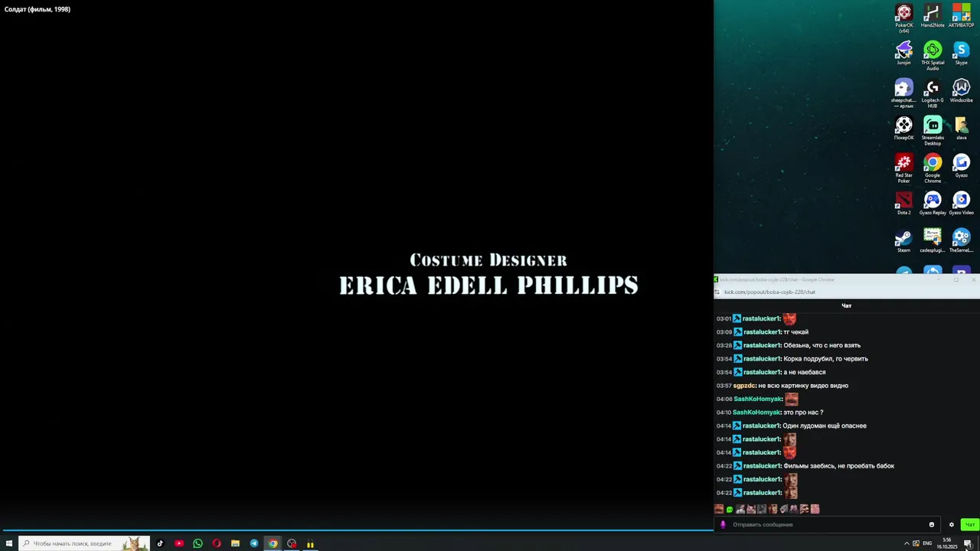
Task: Click username sgpzdc in chat
Action: pos(744,386)
